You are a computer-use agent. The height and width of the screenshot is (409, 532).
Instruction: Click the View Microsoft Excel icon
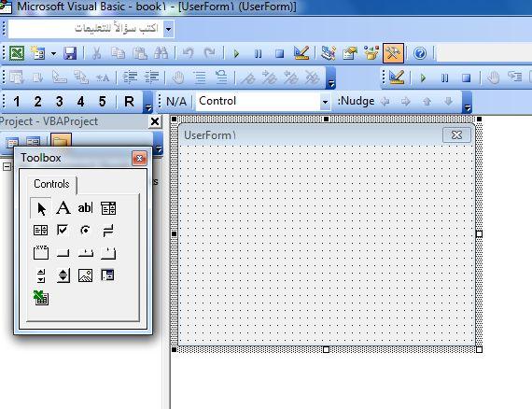pyautogui.click(x=17, y=53)
